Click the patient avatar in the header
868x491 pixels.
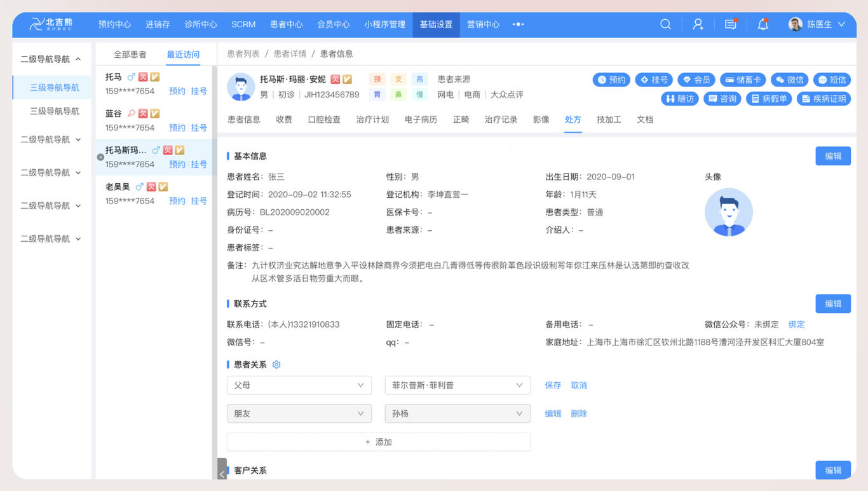[x=241, y=87]
